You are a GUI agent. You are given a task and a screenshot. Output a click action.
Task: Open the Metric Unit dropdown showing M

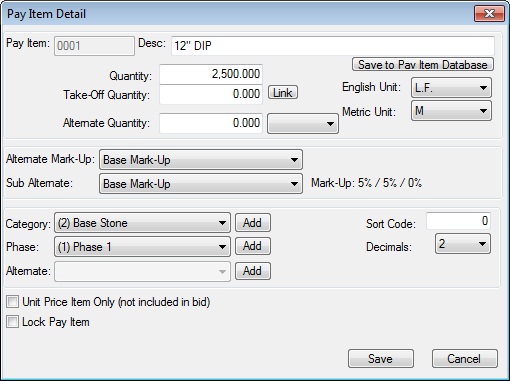coord(451,111)
